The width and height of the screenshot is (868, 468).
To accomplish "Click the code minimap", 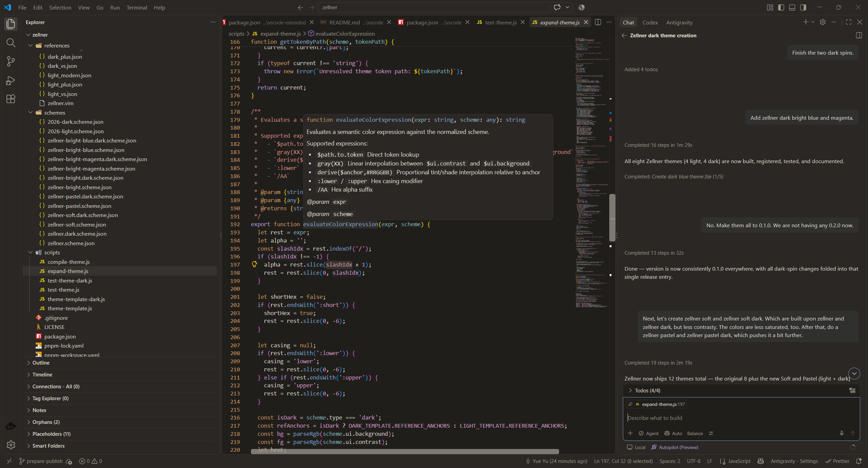I will (x=591, y=173).
